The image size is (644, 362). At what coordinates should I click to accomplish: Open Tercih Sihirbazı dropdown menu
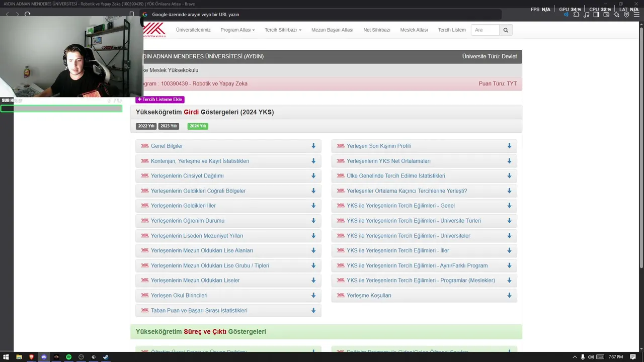point(283,30)
